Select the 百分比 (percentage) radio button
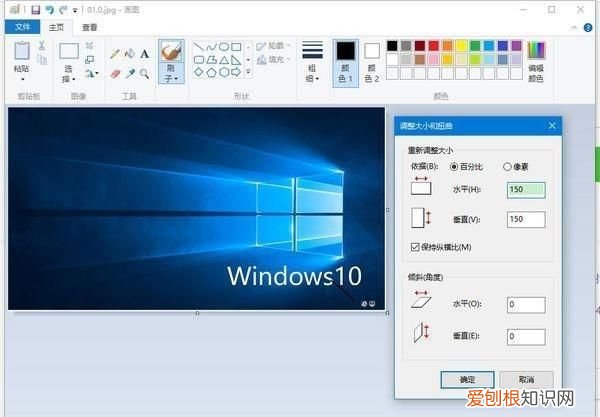Image resolution: width=600 pixels, height=417 pixels. click(x=454, y=167)
